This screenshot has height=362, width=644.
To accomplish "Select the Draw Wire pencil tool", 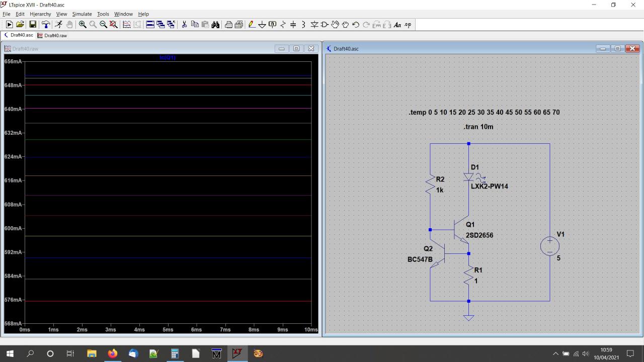I will (251, 25).
